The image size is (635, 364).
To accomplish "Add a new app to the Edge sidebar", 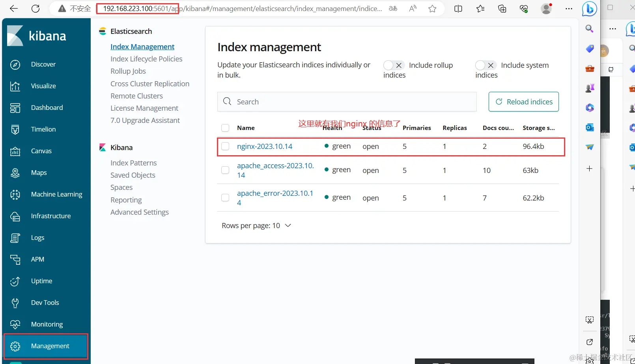I will (x=589, y=169).
